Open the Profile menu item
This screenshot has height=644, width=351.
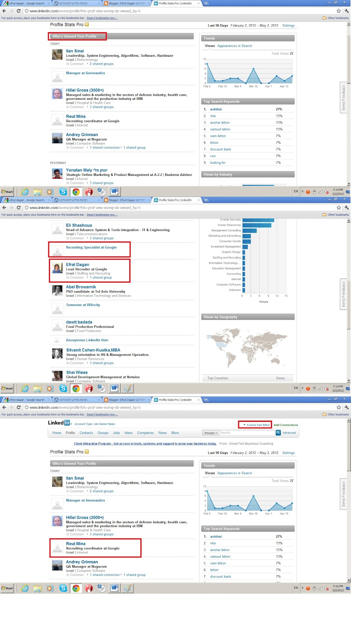pyautogui.click(x=71, y=433)
